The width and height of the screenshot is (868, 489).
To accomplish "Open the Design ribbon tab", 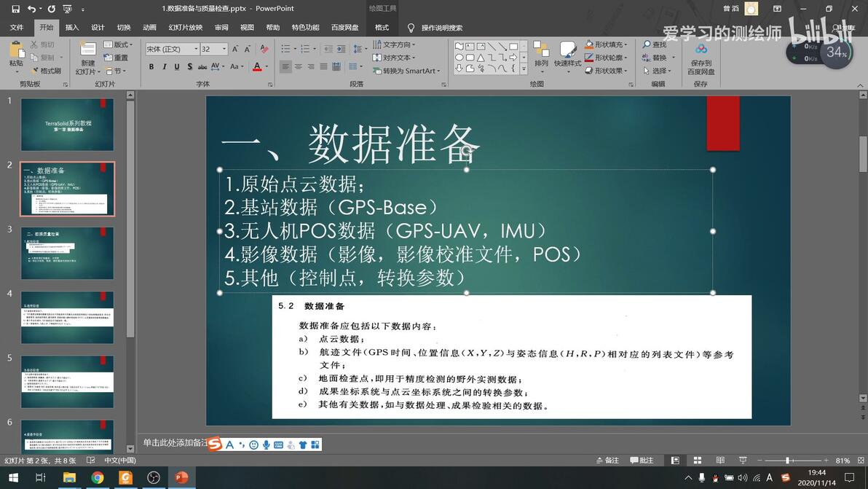I will [98, 27].
